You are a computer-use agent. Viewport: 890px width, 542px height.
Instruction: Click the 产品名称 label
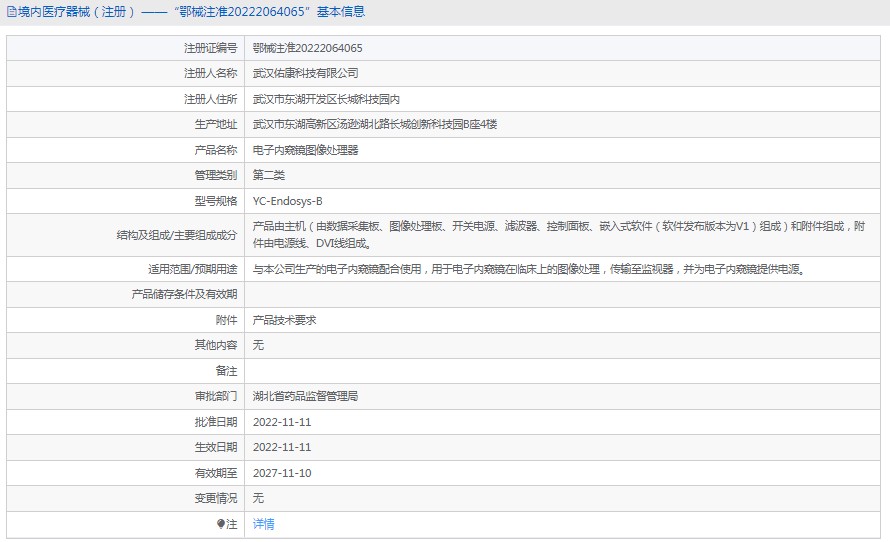216,150
